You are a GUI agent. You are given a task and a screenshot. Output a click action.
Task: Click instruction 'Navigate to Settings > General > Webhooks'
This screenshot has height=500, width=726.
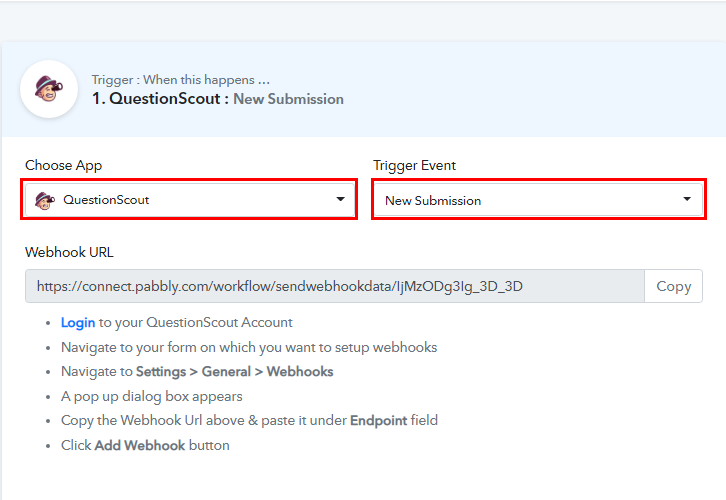pos(197,372)
